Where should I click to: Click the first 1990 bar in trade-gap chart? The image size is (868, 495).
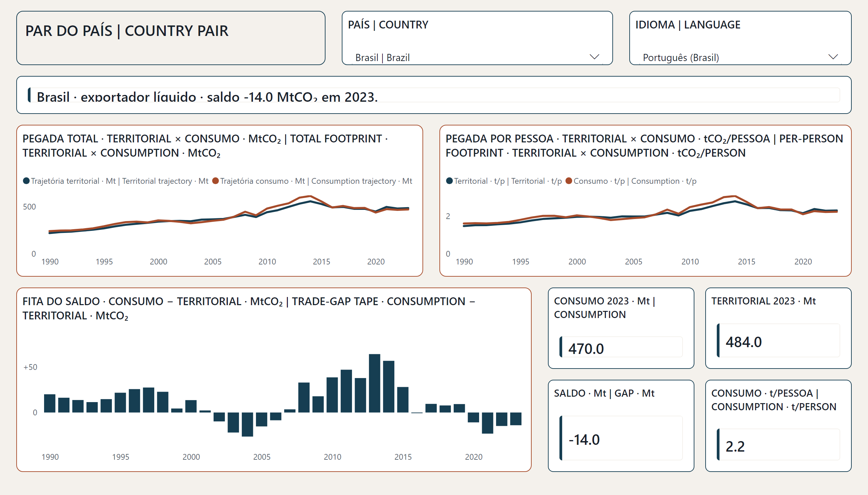(x=50, y=403)
